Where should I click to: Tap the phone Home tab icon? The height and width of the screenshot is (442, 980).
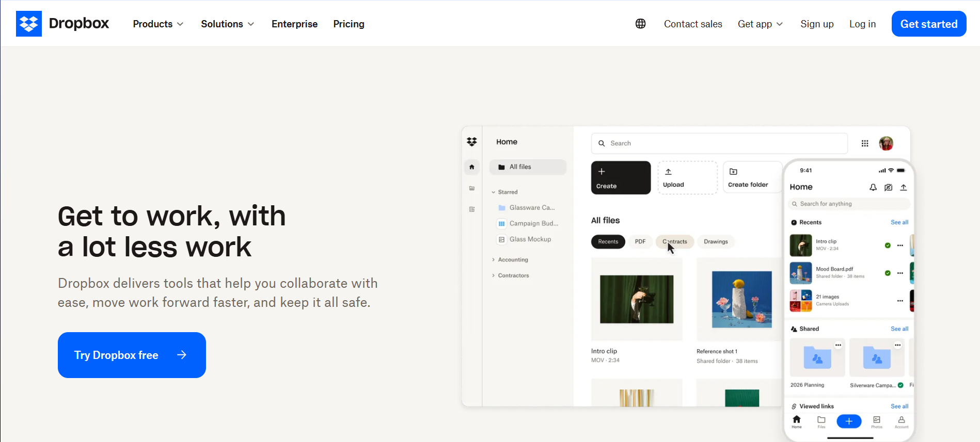[797, 422]
